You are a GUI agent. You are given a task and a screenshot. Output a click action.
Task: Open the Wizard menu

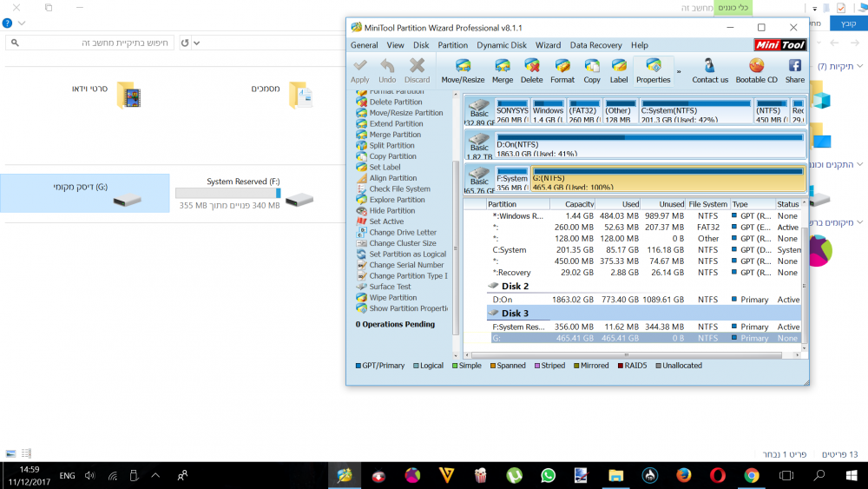tap(548, 45)
